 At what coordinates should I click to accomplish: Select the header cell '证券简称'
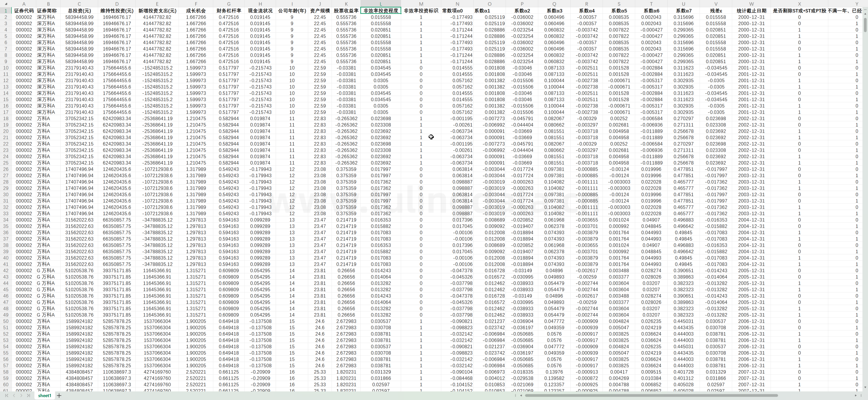point(48,11)
